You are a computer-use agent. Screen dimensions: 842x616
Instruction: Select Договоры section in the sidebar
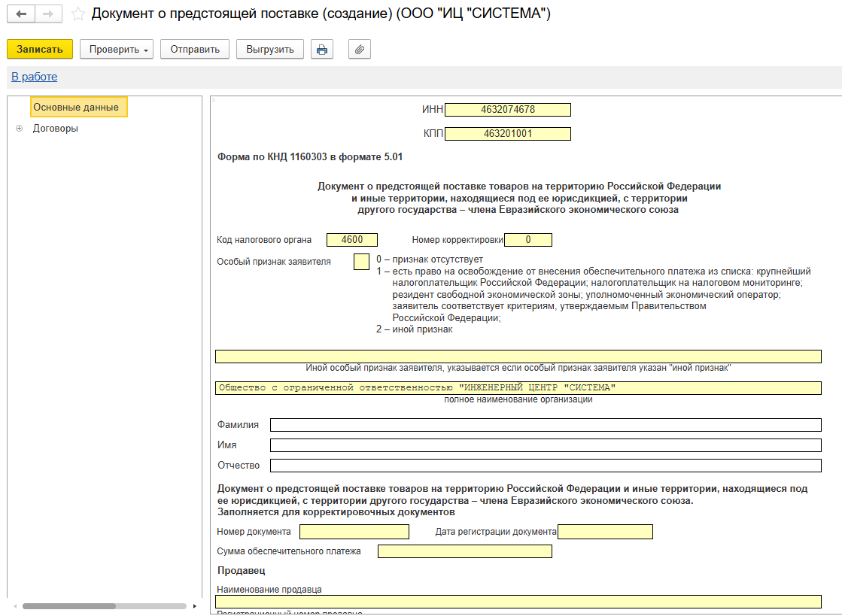coord(55,129)
